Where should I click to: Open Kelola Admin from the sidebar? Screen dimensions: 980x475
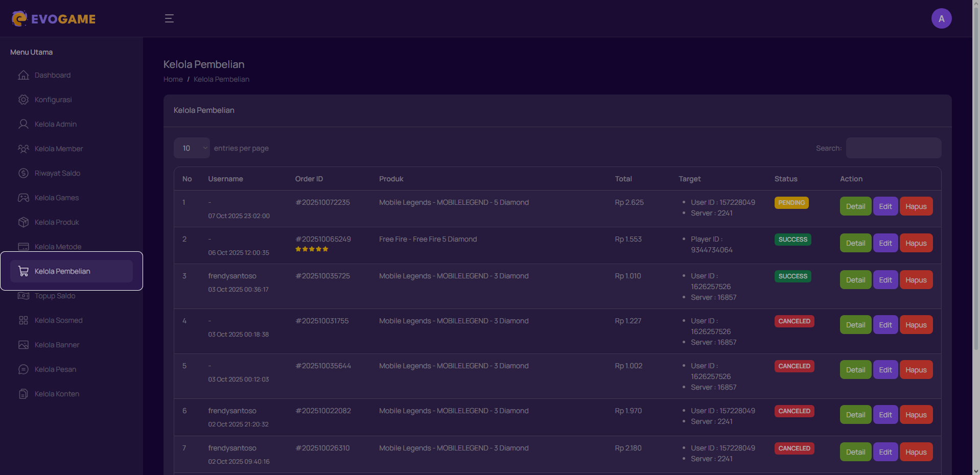coord(72,124)
